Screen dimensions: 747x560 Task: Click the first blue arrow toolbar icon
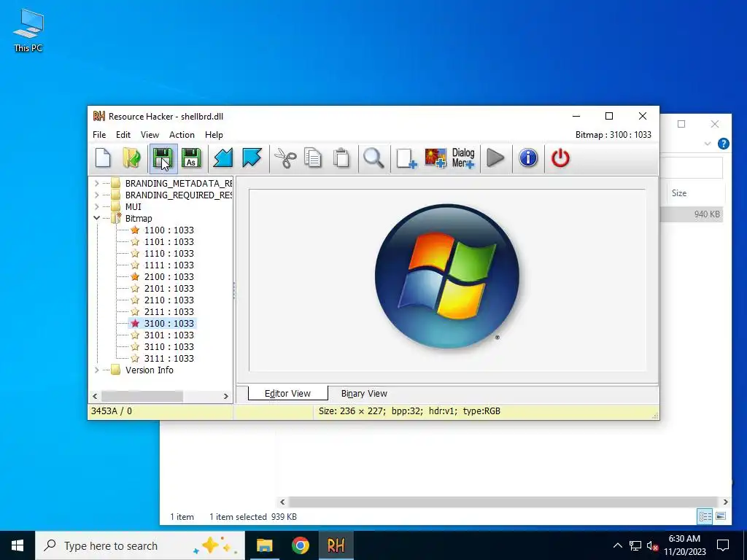click(x=223, y=158)
